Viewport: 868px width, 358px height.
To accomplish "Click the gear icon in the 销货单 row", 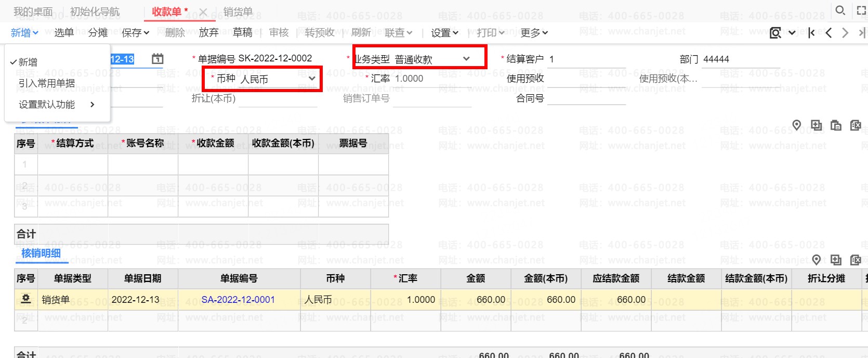I will pyautogui.click(x=25, y=299).
